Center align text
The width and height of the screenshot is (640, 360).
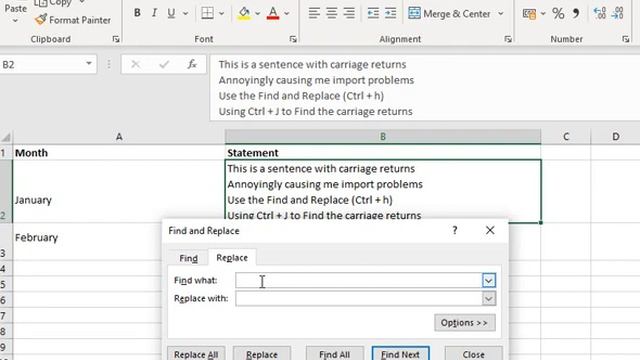pos(331,13)
